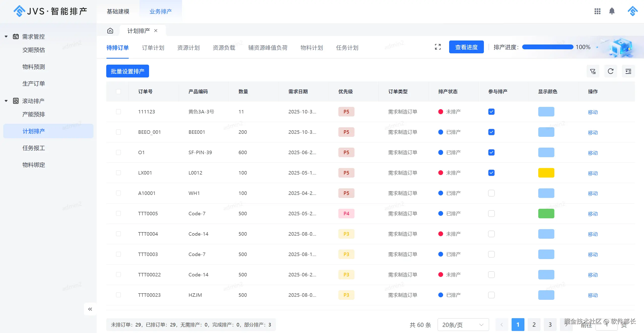This screenshot has height=333, width=644.
Task: Collapse the 滚动排产 menu group
Action: click(6, 101)
